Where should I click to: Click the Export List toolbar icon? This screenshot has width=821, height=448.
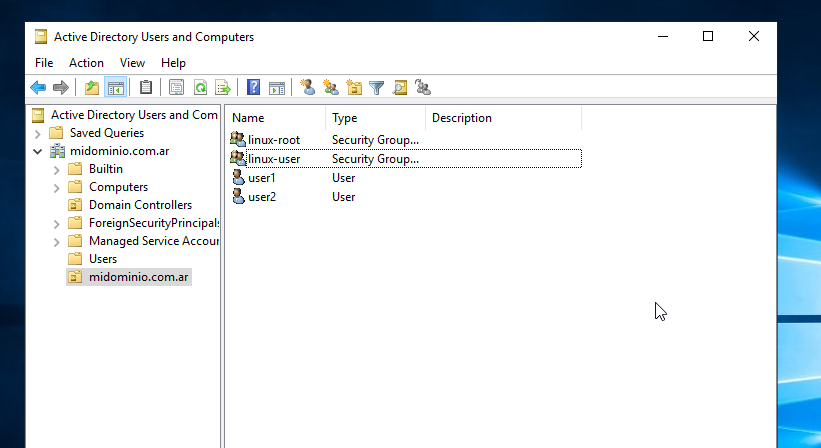223,87
